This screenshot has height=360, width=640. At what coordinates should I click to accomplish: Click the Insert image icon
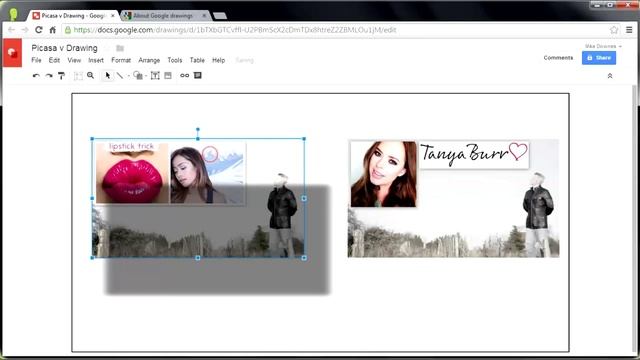[x=168, y=76]
